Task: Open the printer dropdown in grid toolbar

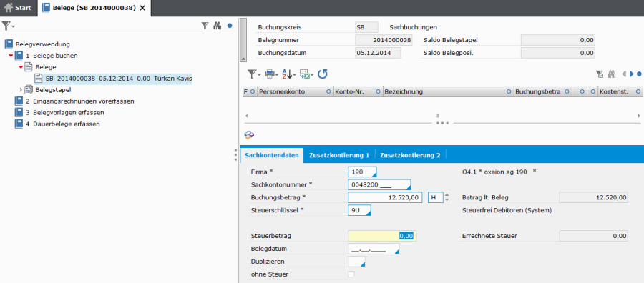Action: 271,74
